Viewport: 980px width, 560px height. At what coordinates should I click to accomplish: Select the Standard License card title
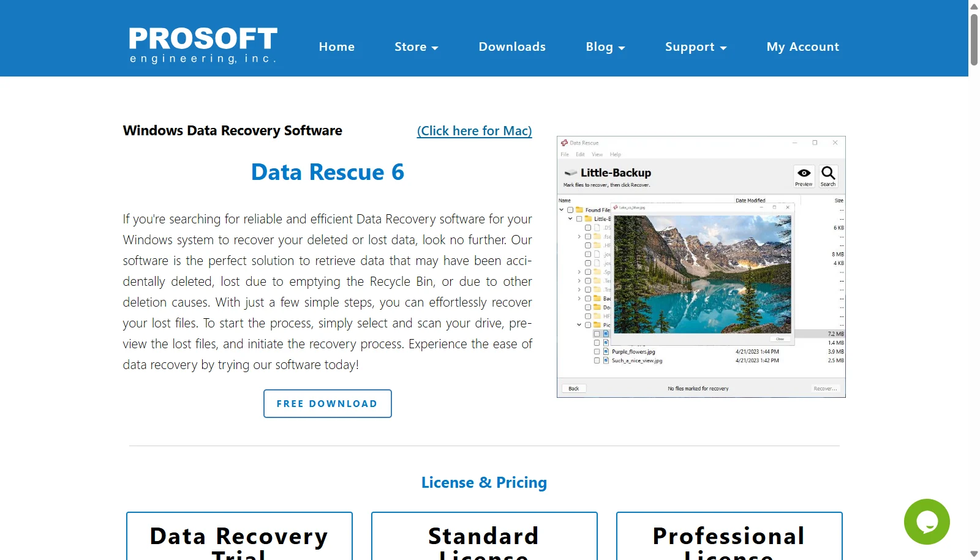tap(484, 542)
